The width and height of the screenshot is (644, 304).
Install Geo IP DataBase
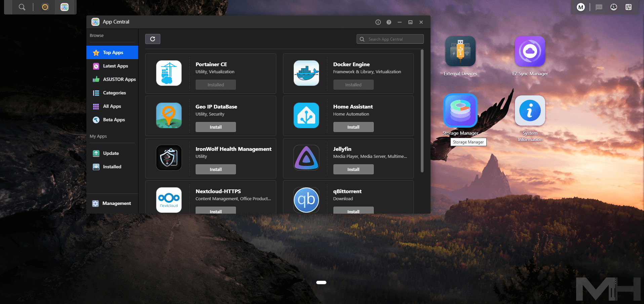tap(216, 127)
